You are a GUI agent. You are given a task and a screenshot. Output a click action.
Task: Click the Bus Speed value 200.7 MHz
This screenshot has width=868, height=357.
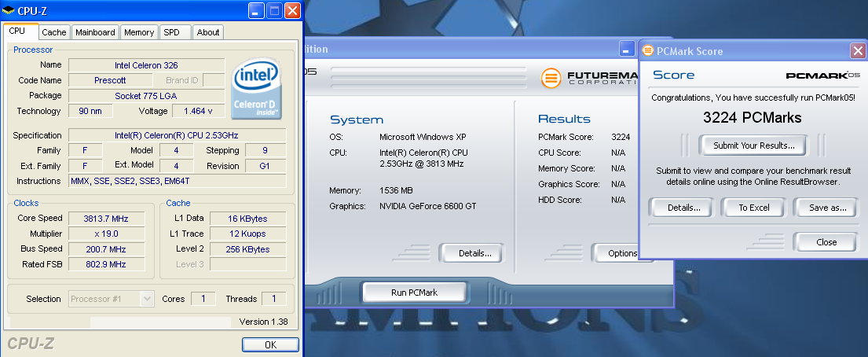pos(107,249)
